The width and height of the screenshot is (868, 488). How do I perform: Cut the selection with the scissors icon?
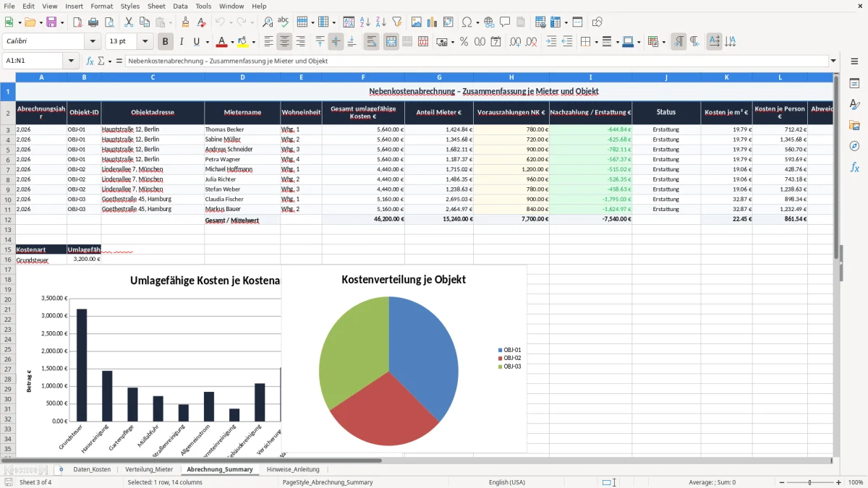[129, 22]
